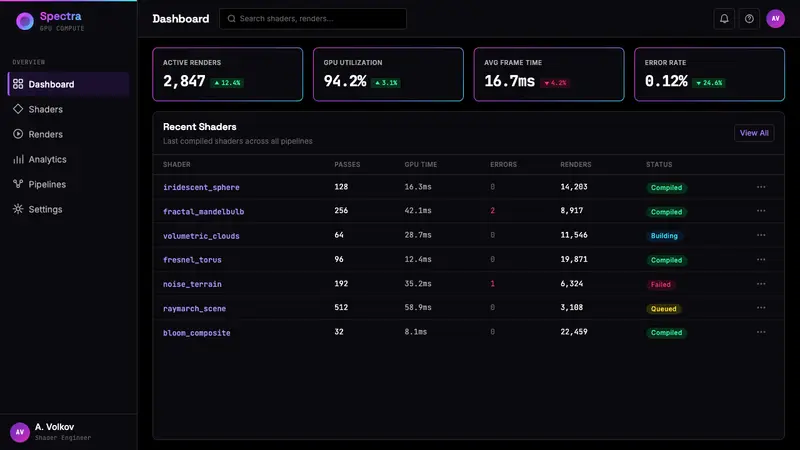Open Settings section

coord(68,209)
